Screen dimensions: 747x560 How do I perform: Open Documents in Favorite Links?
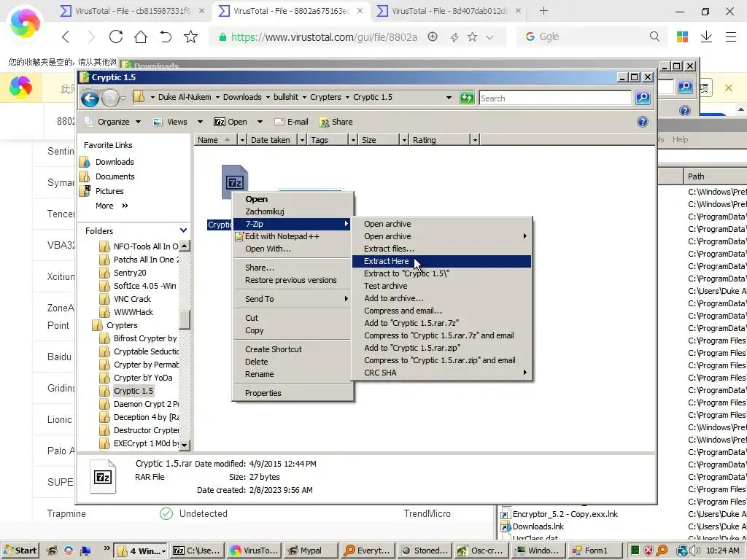click(115, 176)
